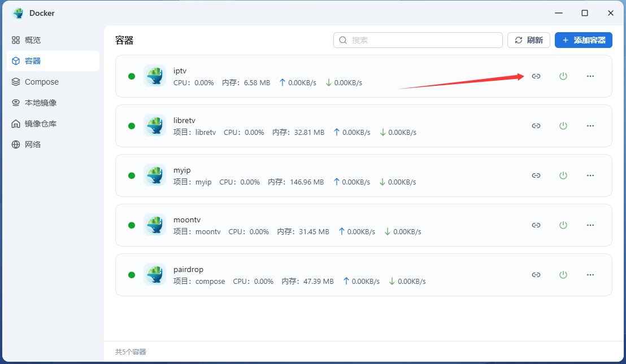Click the green status dot of myip
Viewport: 626px width, 364px height.
click(131, 176)
